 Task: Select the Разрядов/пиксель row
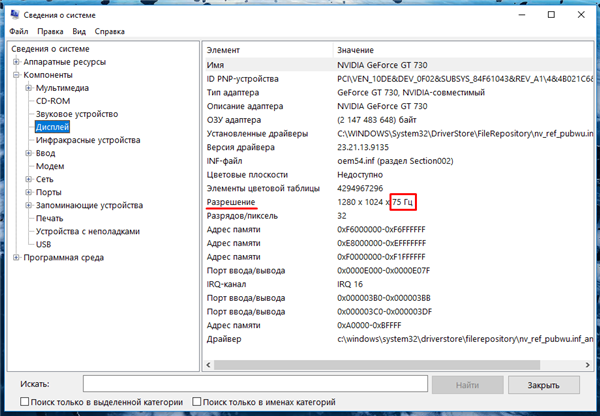(399, 216)
